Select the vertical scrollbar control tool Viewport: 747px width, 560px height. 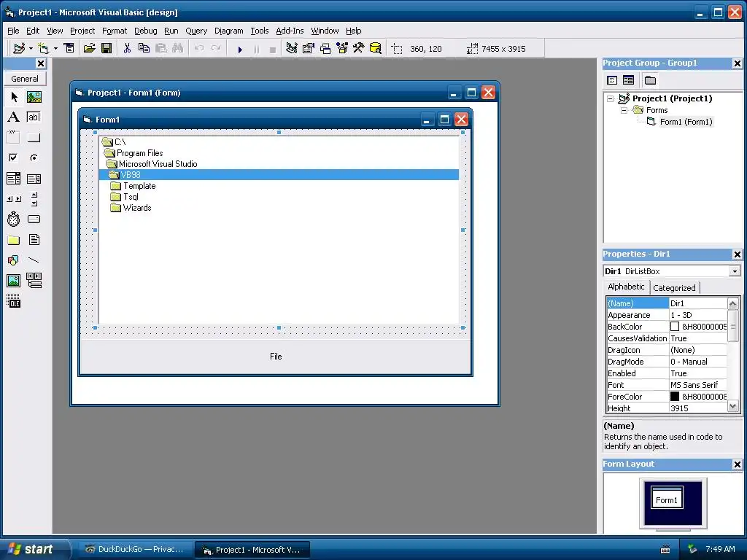tap(34, 199)
